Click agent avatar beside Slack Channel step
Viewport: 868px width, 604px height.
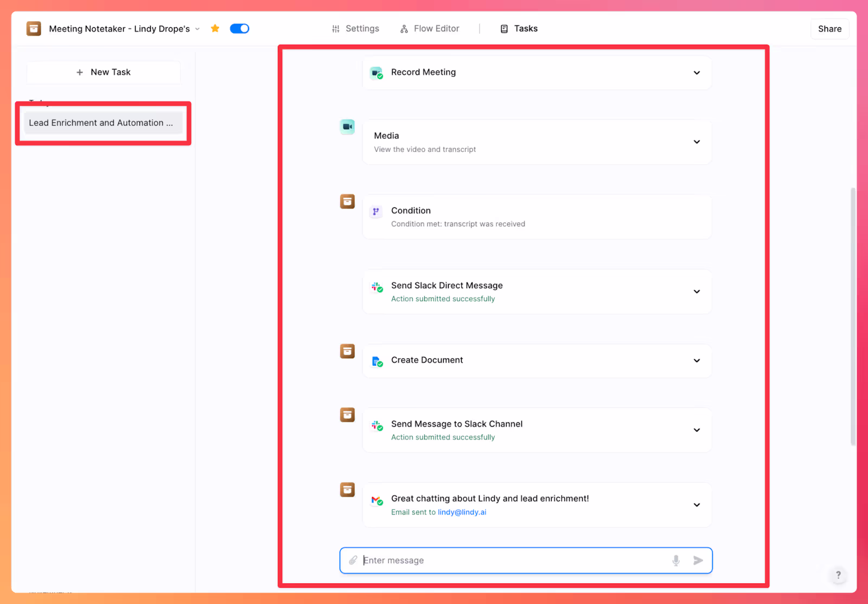click(347, 415)
